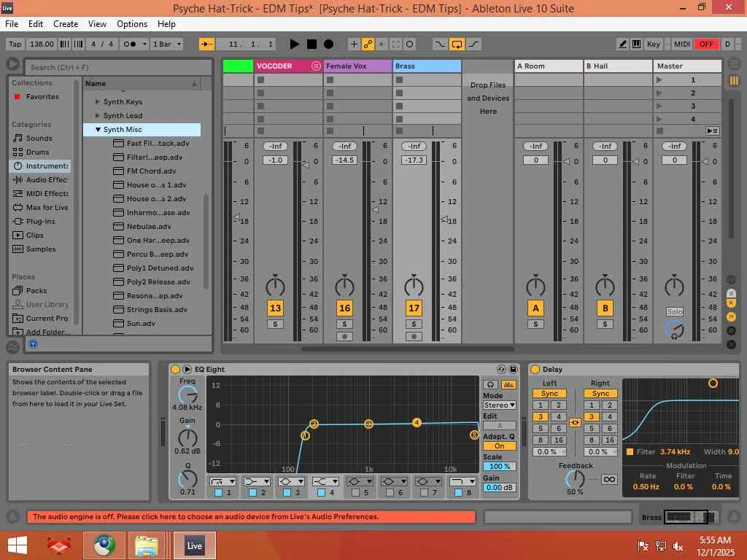The height and width of the screenshot is (560, 747).
Task: Toggle the Automation Arm icon
Action: point(368,44)
